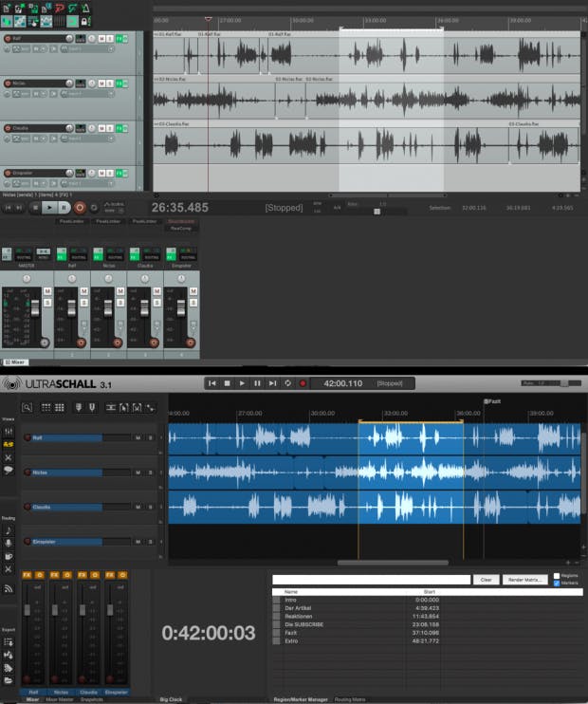Image resolution: width=588 pixels, height=704 pixels.
Task: Solo the Claudia track in Ultraschall window
Action: tap(151, 507)
